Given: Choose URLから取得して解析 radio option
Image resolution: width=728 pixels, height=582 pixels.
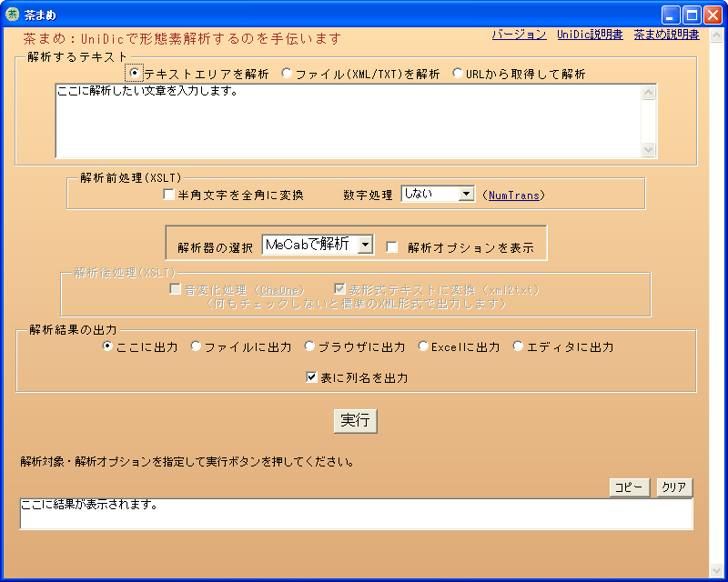Looking at the screenshot, I should tap(458, 74).
